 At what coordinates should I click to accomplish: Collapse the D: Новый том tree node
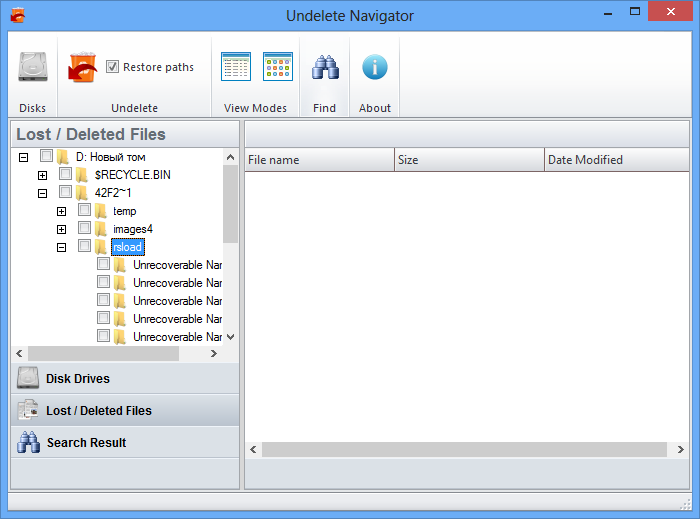[x=23, y=158]
